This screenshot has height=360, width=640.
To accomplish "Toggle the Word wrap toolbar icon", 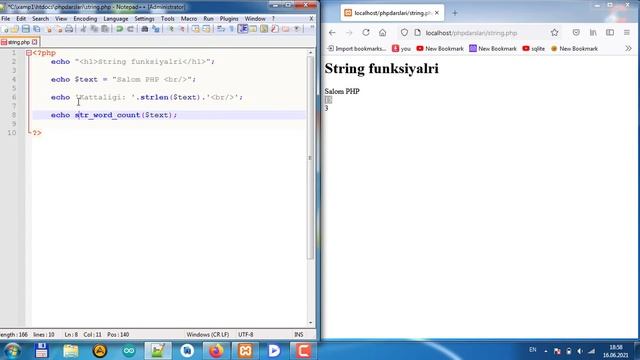I will [221, 29].
